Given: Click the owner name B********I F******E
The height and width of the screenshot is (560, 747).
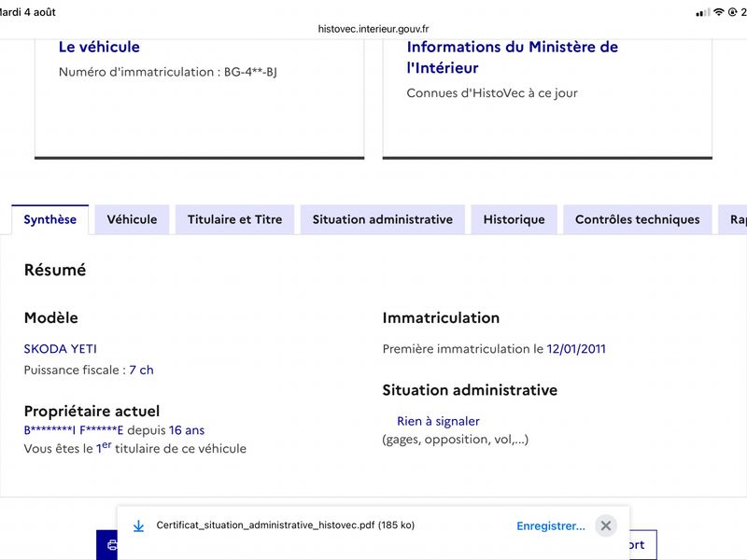Looking at the screenshot, I should tap(74, 430).
